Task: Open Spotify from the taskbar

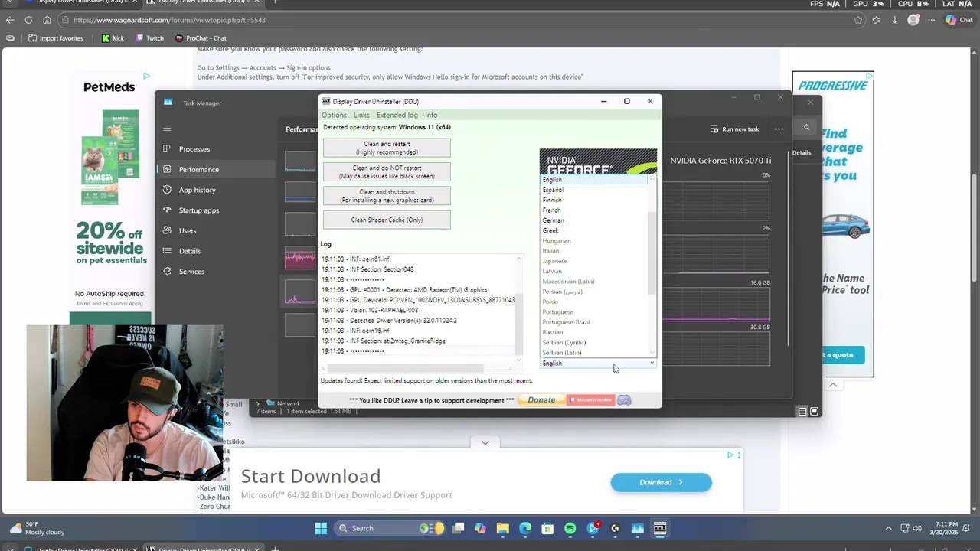Action: click(570, 528)
